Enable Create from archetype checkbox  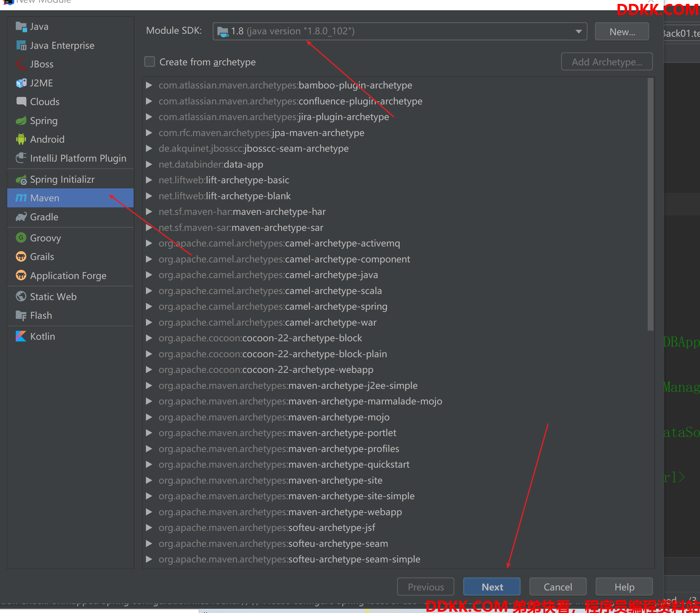coord(150,62)
